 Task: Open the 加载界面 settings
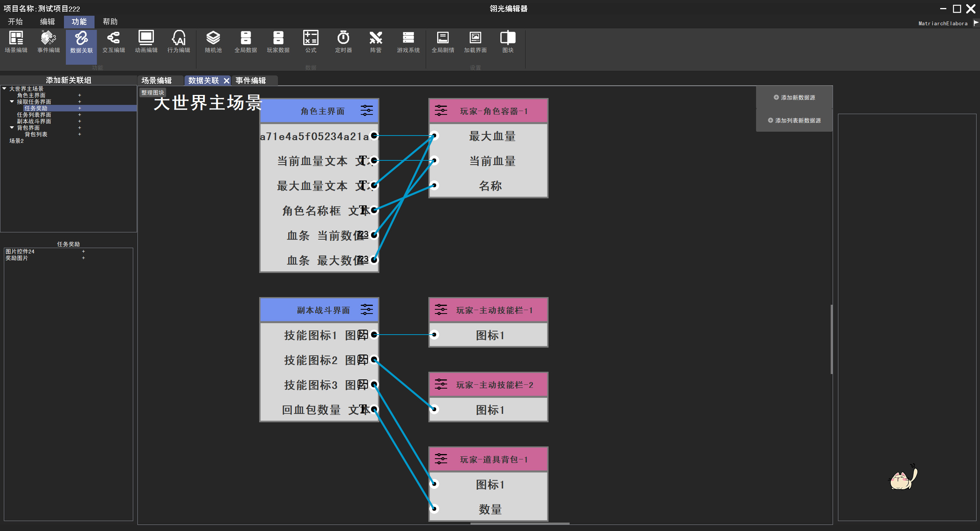coord(475,41)
